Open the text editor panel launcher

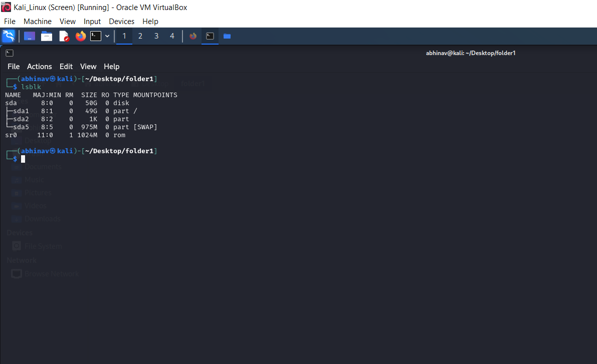(x=64, y=36)
